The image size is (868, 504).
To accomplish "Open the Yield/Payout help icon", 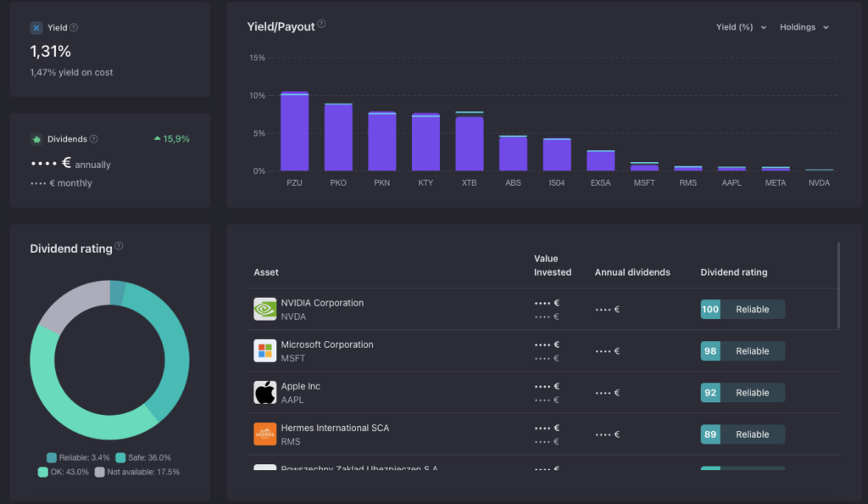I will (321, 25).
